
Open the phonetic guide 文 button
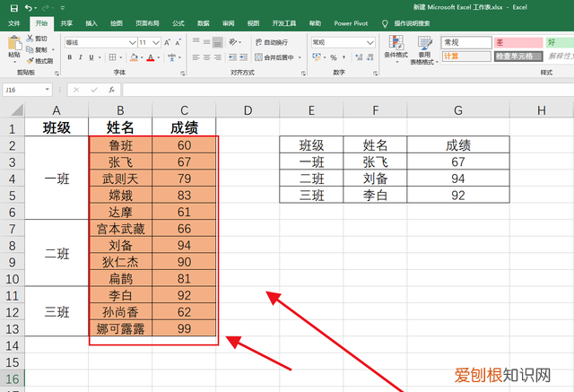click(x=171, y=57)
